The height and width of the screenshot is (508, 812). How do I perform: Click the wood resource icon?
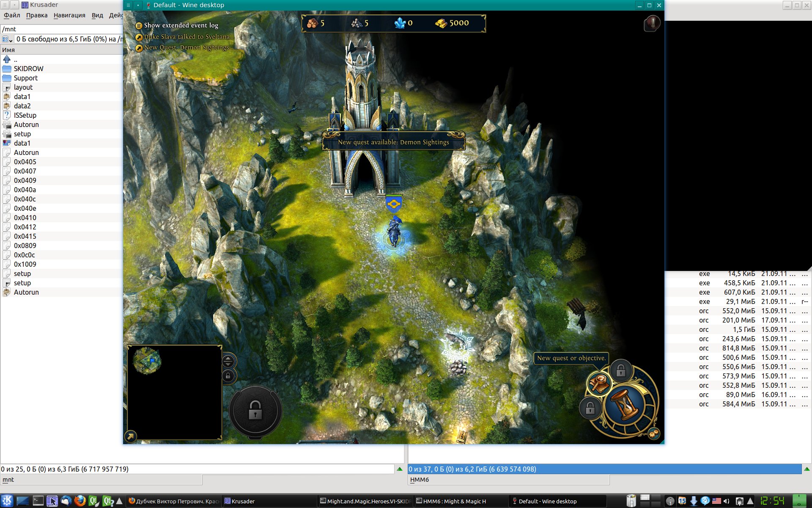312,23
